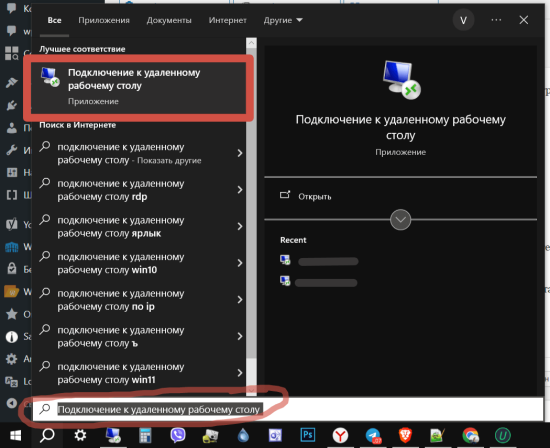The image size is (550, 448).
Task: Open Brave browser taskbar icon
Action: (x=405, y=435)
